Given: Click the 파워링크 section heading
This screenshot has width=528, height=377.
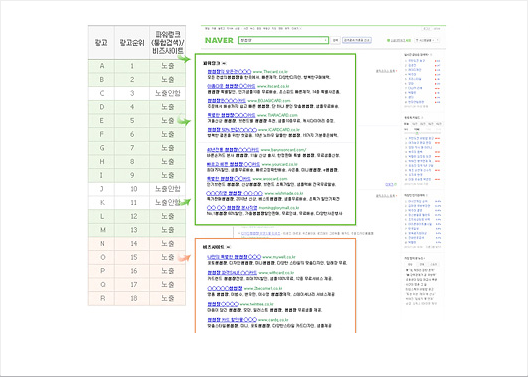Looking at the screenshot, I should pyautogui.click(x=212, y=63).
